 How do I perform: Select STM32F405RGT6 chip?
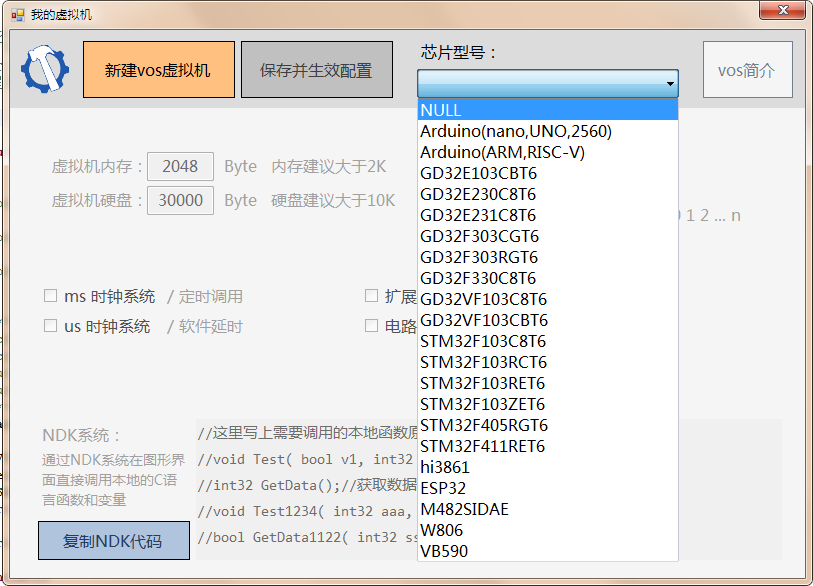[548, 425]
